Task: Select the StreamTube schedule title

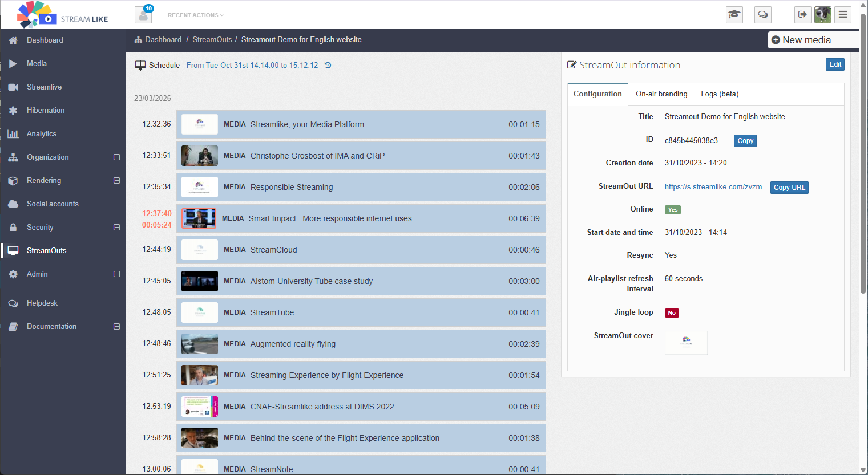Action: (272, 313)
